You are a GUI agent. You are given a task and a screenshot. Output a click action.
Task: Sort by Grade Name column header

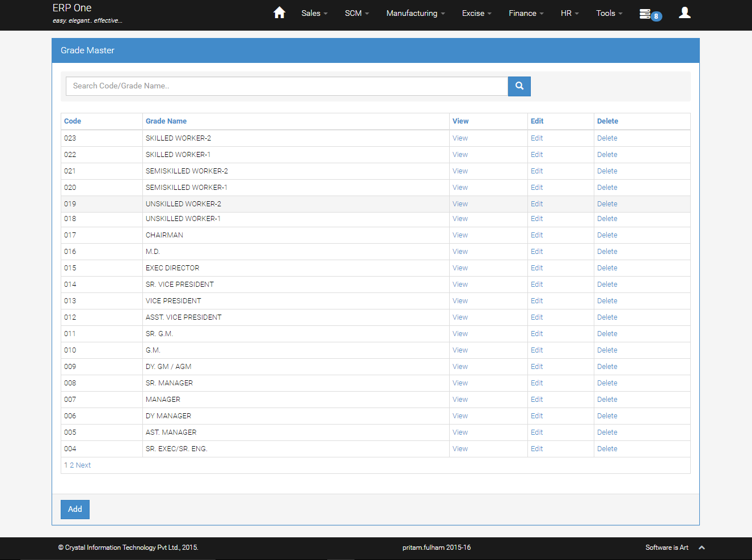[166, 121]
